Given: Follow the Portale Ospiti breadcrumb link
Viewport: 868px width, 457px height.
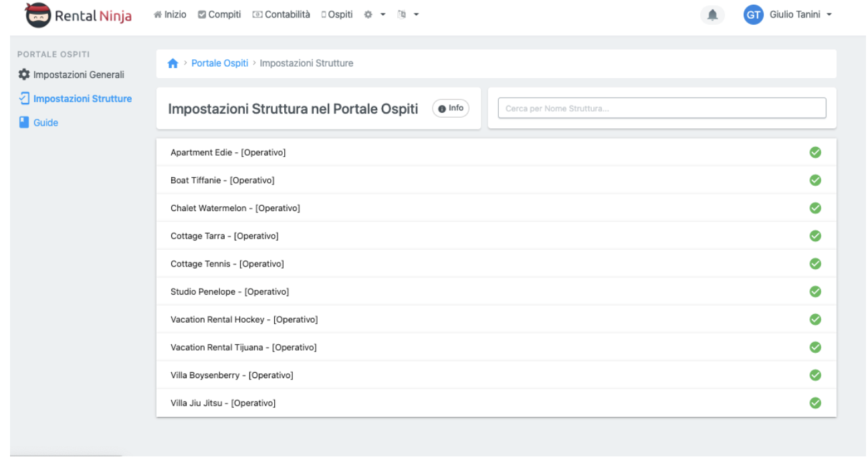Looking at the screenshot, I should coord(219,63).
